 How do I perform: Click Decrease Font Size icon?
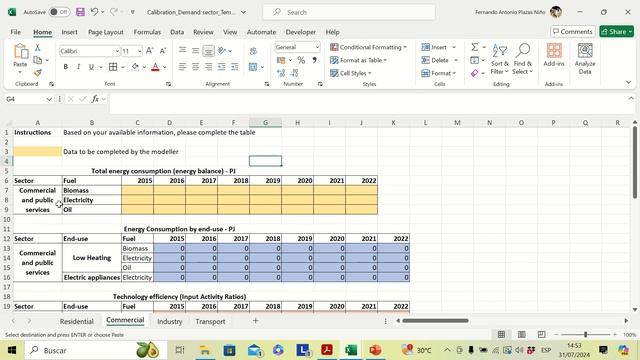[x=163, y=51]
